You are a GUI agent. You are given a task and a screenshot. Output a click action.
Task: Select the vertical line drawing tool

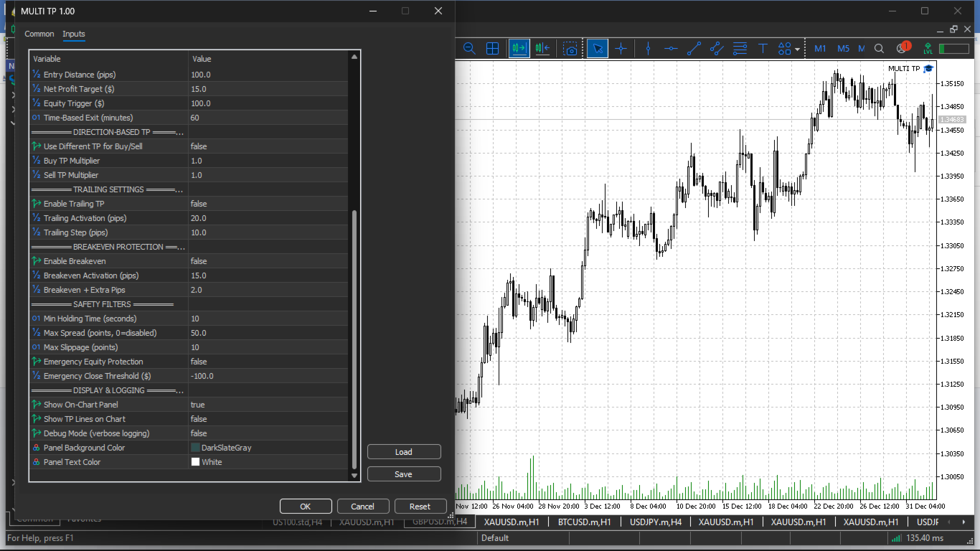tap(648, 49)
